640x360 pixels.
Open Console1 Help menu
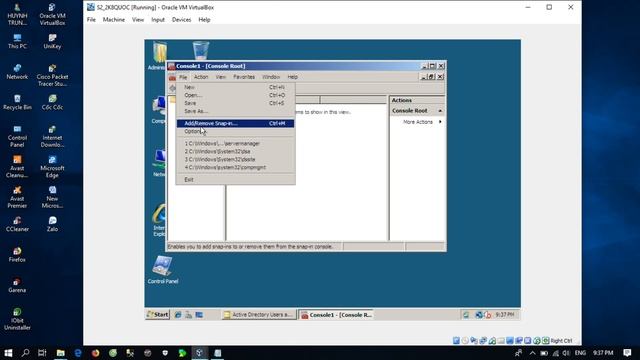tap(293, 77)
